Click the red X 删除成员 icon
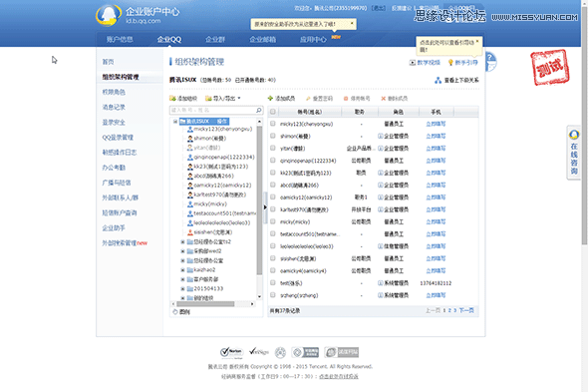 point(384,99)
